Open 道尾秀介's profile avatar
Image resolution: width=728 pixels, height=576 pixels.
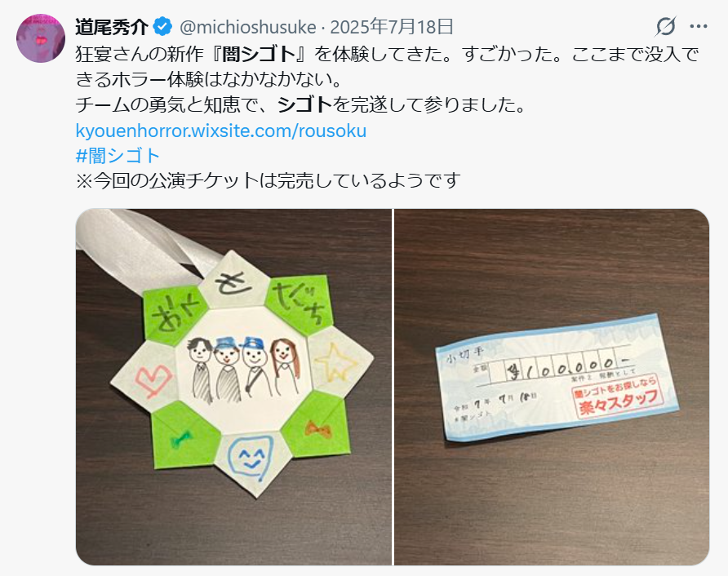click(41, 38)
